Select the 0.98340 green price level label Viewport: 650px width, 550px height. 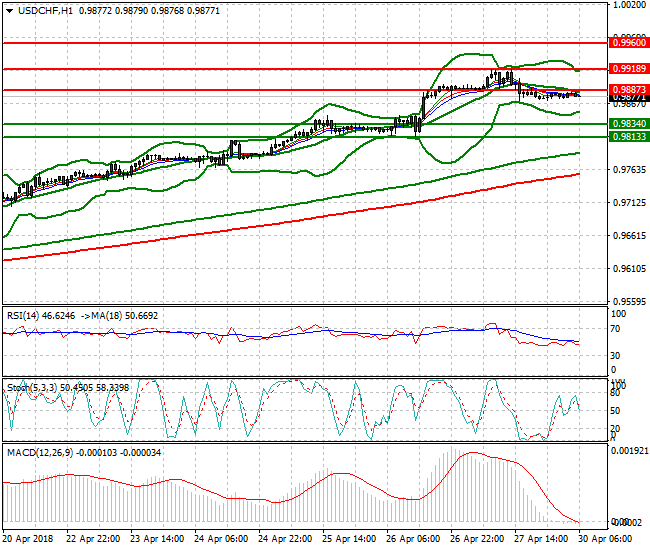click(629, 124)
